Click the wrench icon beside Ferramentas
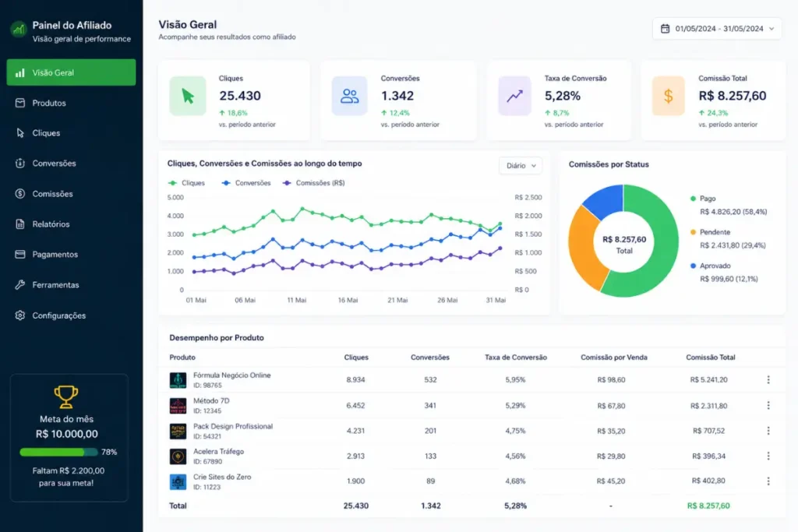Viewport: 798px width, 532px height. 19,284
